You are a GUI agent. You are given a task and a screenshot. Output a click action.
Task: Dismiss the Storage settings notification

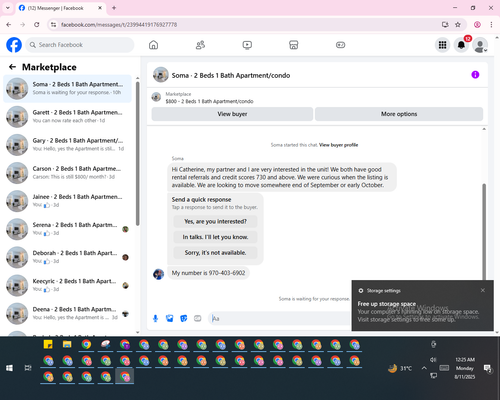482,290
